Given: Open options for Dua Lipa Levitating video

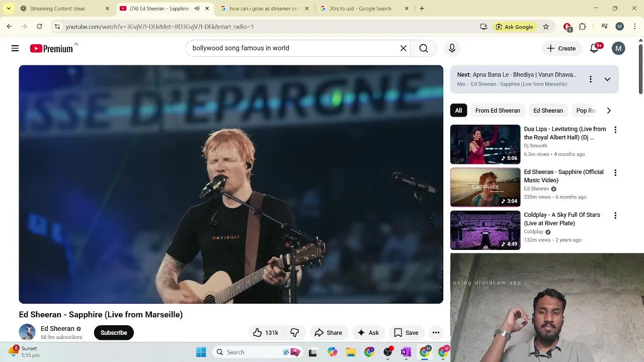Looking at the screenshot, I should coord(615,130).
